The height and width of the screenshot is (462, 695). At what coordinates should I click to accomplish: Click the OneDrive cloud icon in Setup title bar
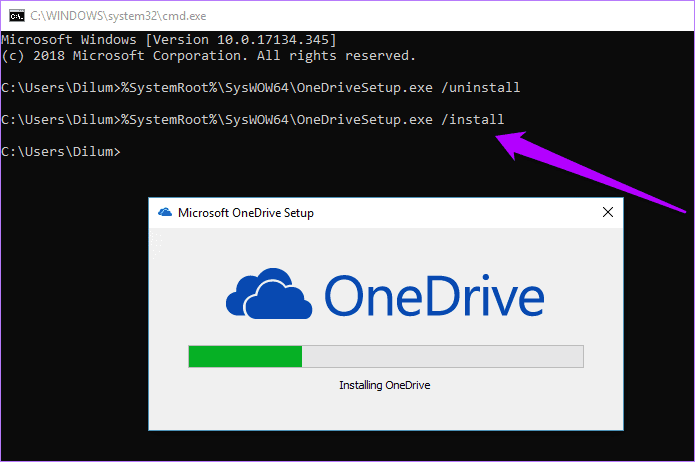[x=165, y=212]
